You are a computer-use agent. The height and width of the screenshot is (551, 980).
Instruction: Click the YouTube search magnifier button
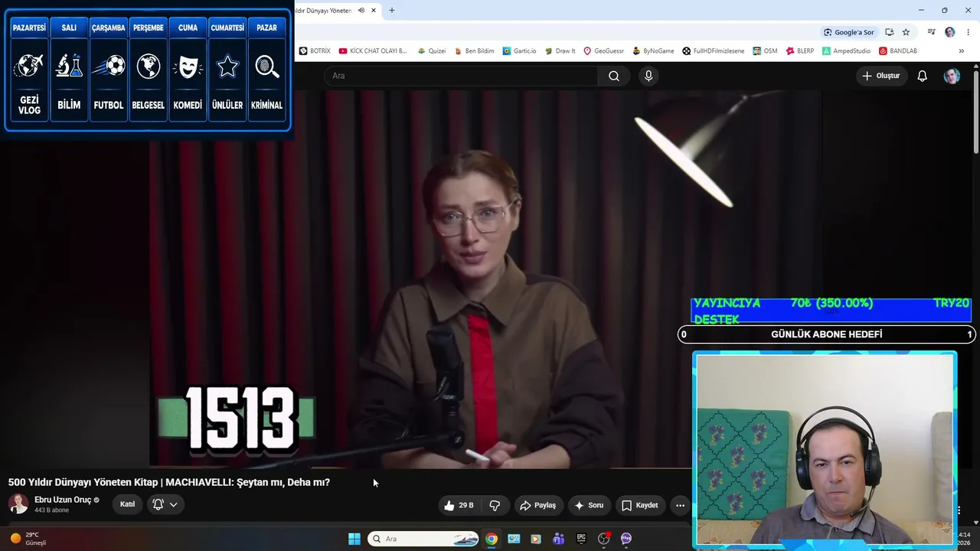tap(614, 76)
